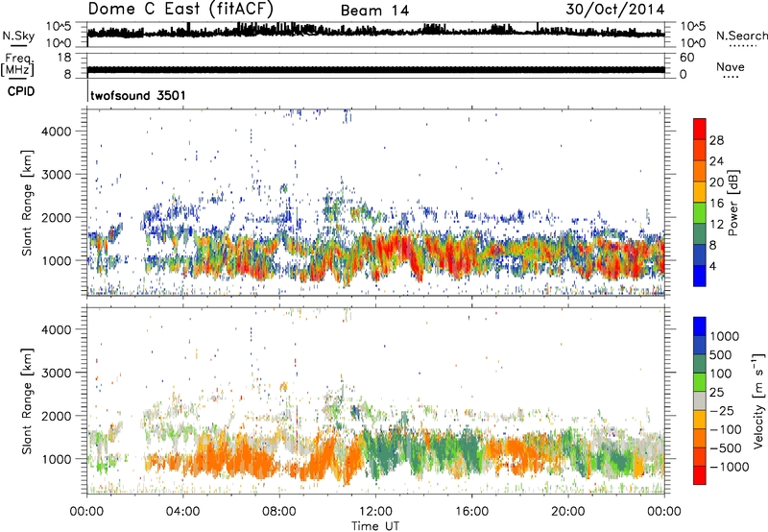The image size is (768, 532).
Task: Click the dark green segment of Velocity colorbar
Action: pos(700,364)
